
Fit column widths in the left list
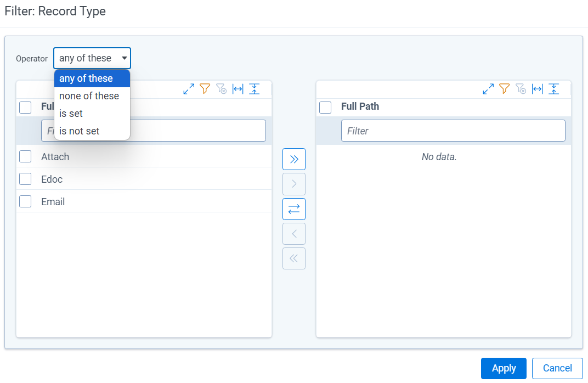pos(238,89)
